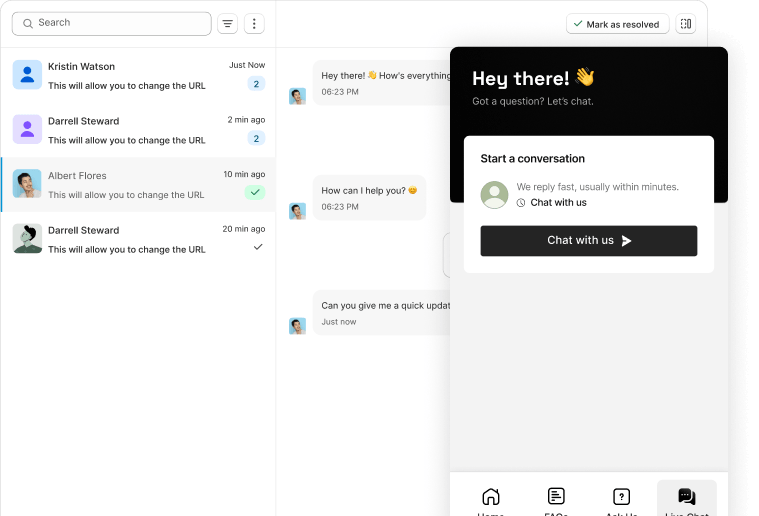The width and height of the screenshot is (759, 516).
Task: Click the Ask Us question icon
Action: [x=621, y=497]
